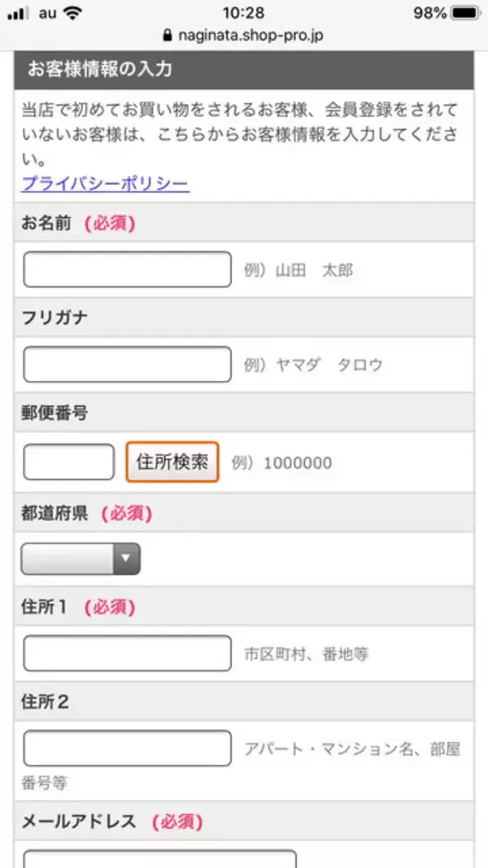
Task: Select the 住所1 address input field
Action: [x=128, y=653]
